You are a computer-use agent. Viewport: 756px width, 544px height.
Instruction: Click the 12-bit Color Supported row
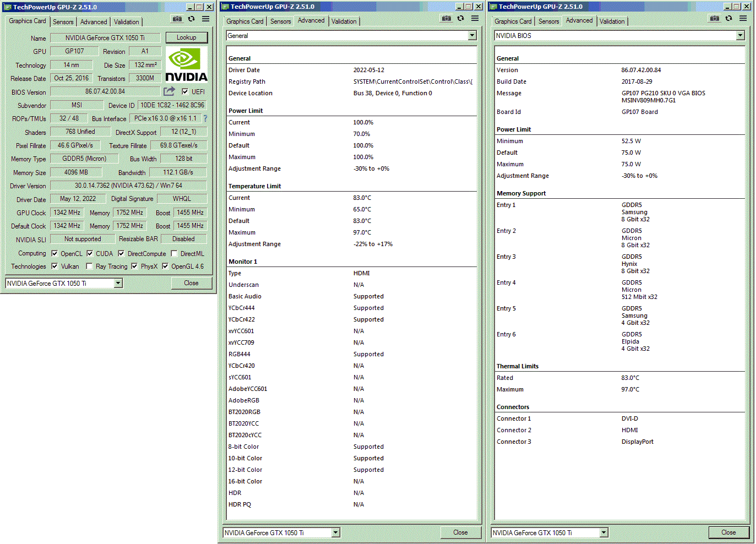351,470
